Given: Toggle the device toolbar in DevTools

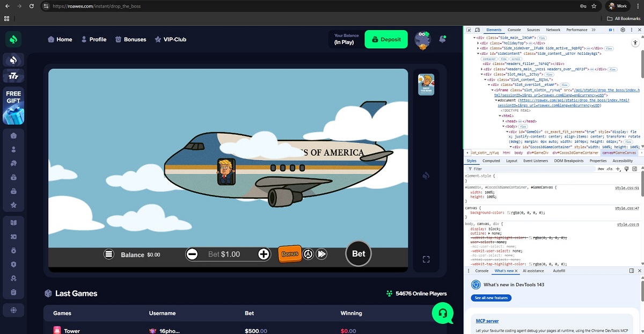Looking at the screenshot, I should click(x=477, y=30).
